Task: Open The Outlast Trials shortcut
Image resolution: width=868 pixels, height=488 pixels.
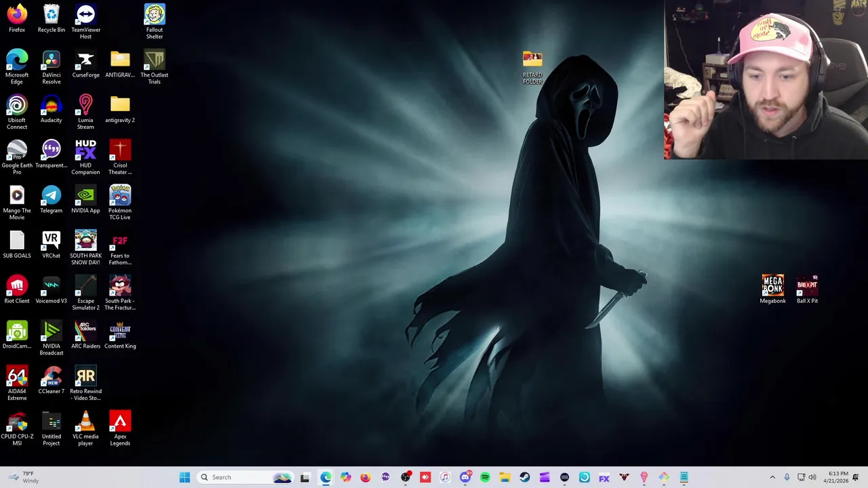Action: point(155,66)
